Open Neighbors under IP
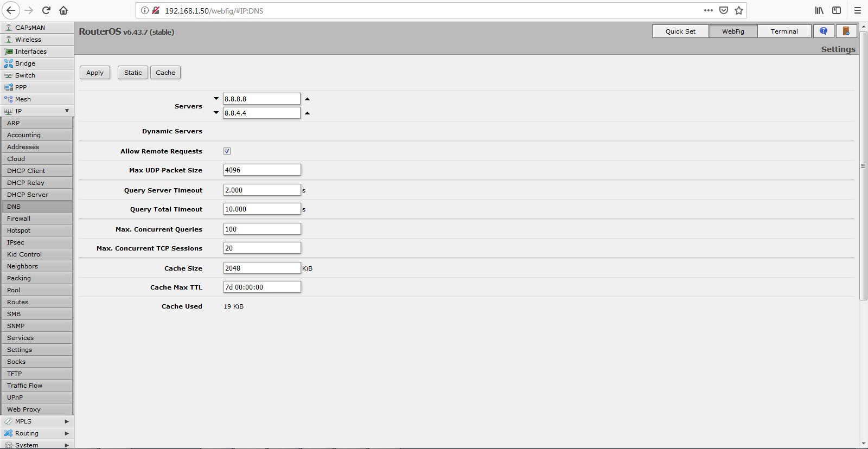Screen dimensions: 868x449 tap(37, 266)
